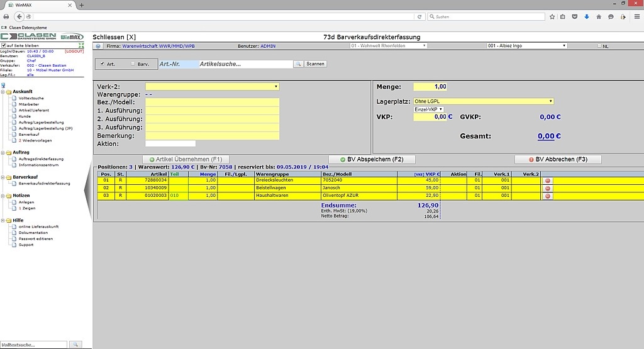Collapse the Hilfe tree folder
This screenshot has width=644, height=349.
pos(3,221)
